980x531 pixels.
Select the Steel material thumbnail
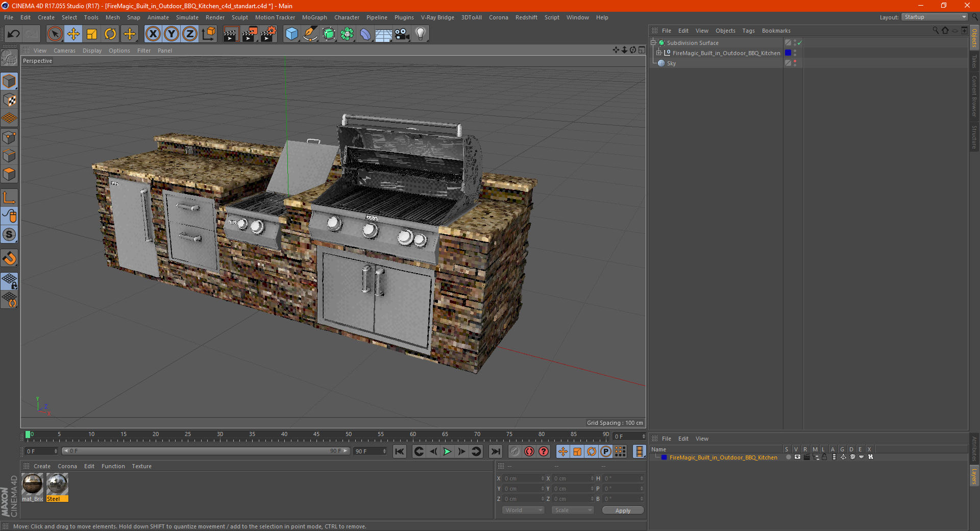pos(57,485)
